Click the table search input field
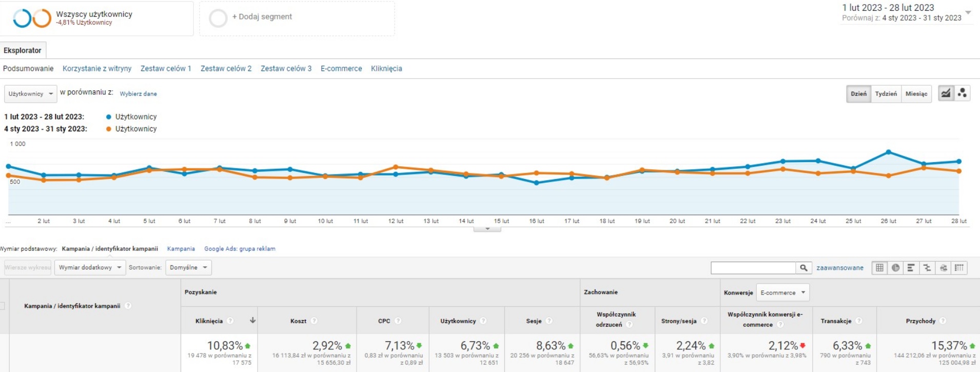The width and height of the screenshot is (980, 372). click(x=753, y=267)
